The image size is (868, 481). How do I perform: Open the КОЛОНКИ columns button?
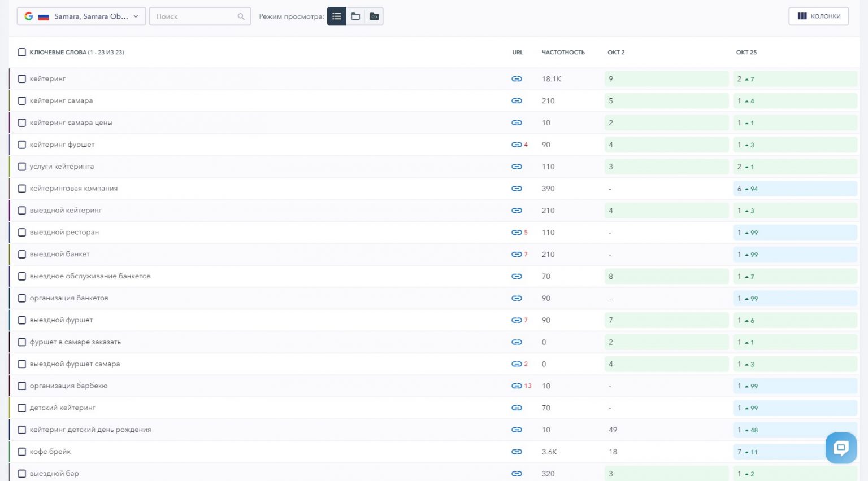(x=819, y=16)
